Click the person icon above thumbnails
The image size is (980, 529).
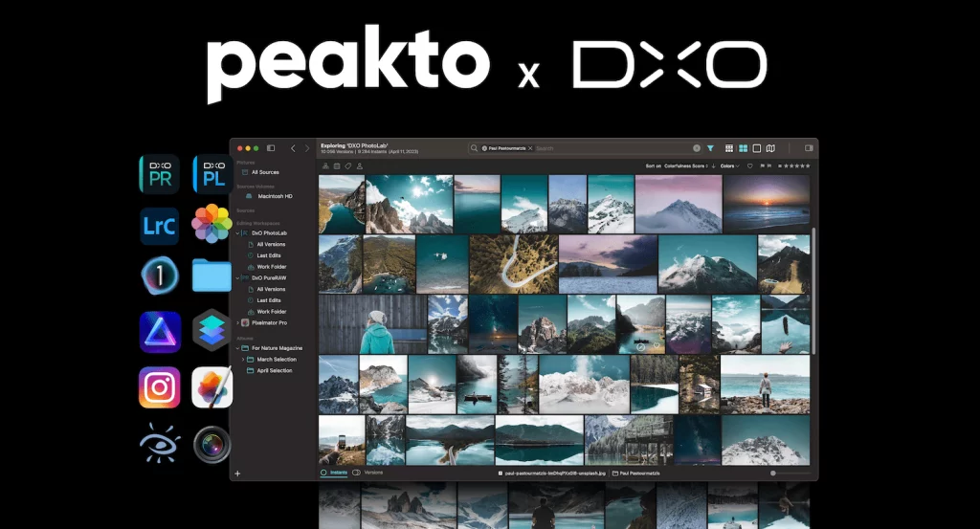tap(360, 166)
